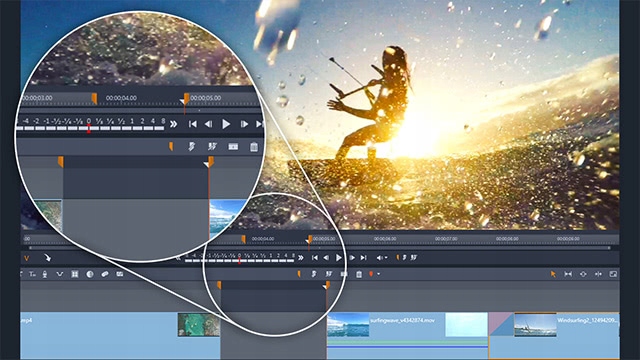Open the multi-camera grid icon in toolbar

click(75, 274)
